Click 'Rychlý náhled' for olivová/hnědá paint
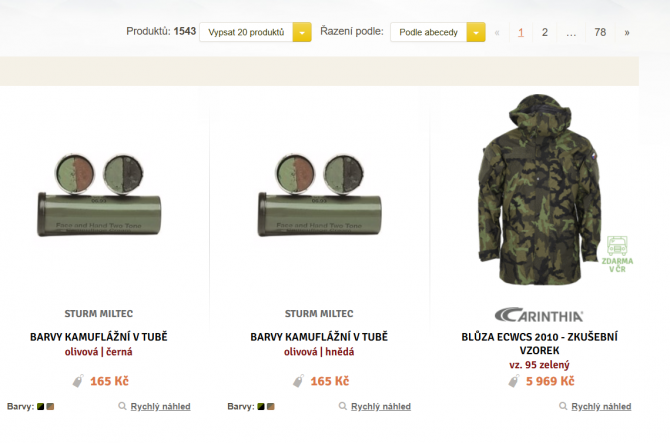 pos(380,407)
